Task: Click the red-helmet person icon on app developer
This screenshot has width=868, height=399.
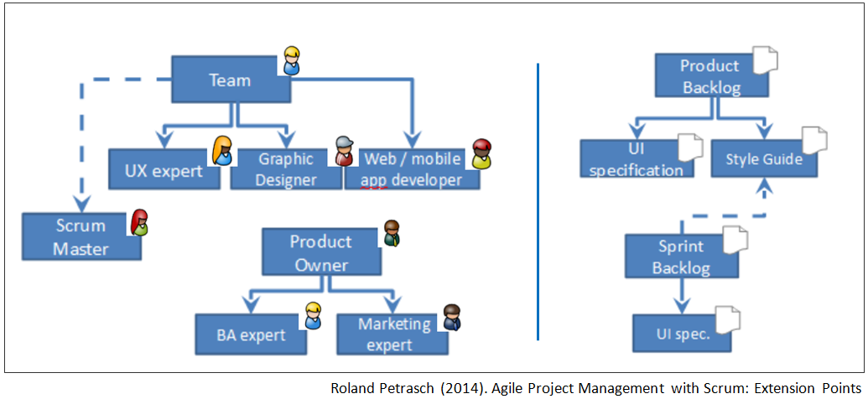Action: 482,154
